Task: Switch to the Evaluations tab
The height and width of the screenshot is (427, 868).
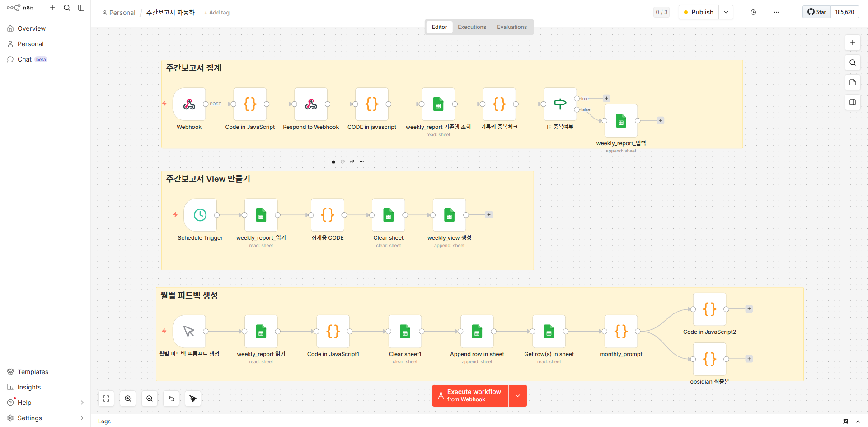Action: [x=511, y=27]
